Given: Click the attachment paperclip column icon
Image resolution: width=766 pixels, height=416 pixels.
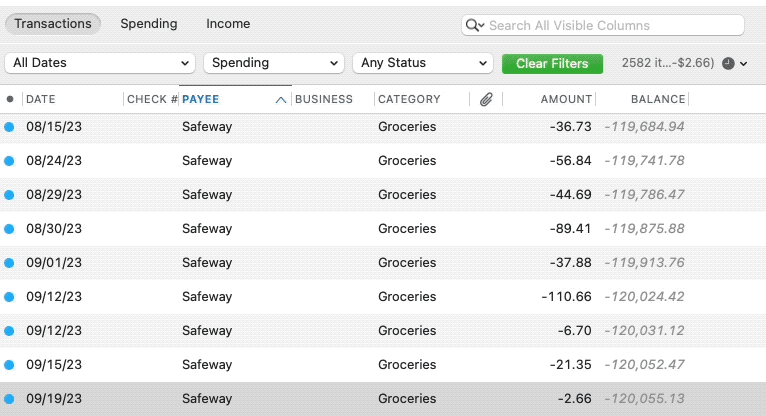Looking at the screenshot, I should click(x=486, y=100).
